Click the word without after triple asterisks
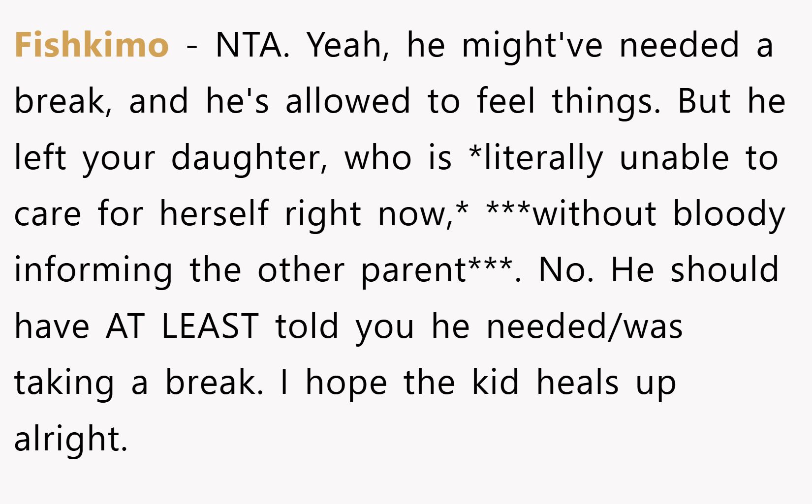812x504 pixels. 594,213
